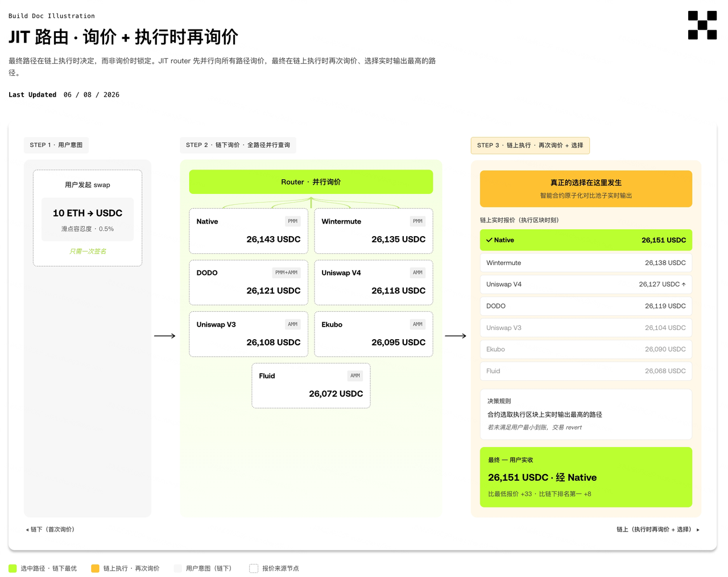Click the italic 若未满足用户最小到账，交易 revert note
728x577 pixels.
pos(535,427)
